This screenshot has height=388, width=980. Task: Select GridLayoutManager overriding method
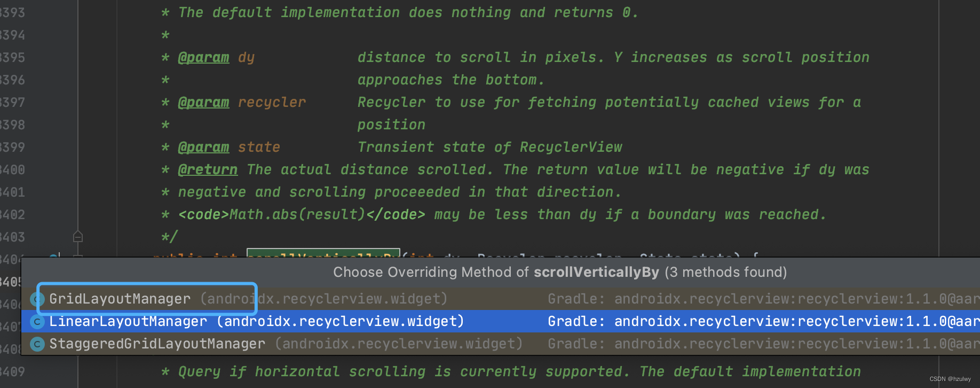(x=501, y=299)
